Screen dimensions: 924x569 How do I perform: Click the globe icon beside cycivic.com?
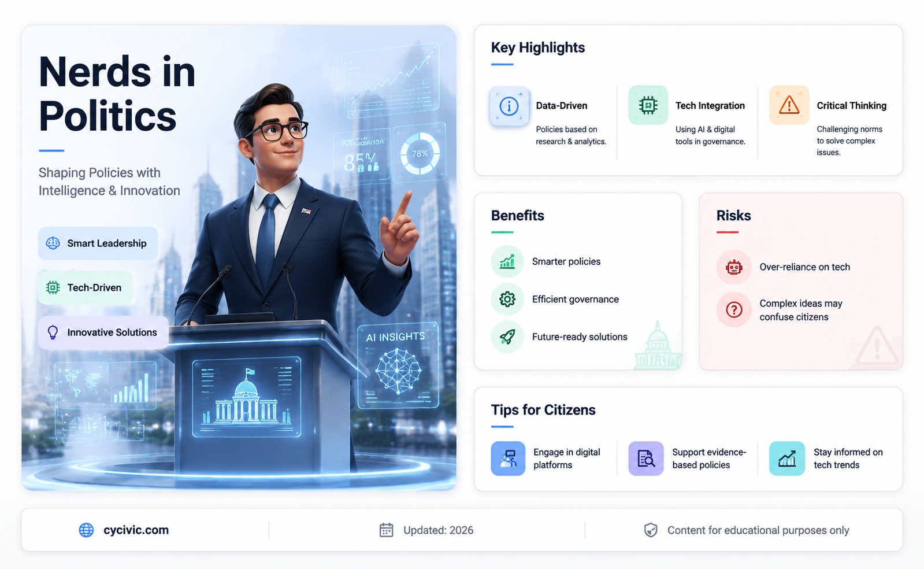[86, 530]
